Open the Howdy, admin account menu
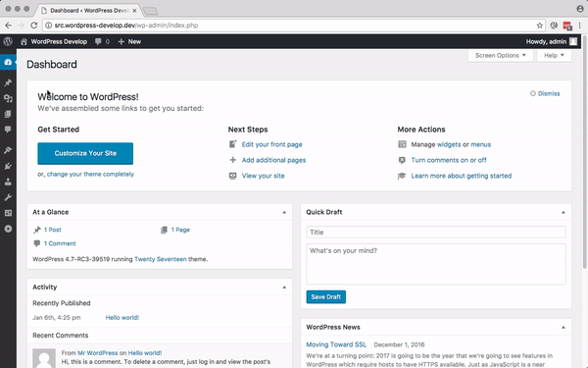The image size is (588, 368). [551, 41]
